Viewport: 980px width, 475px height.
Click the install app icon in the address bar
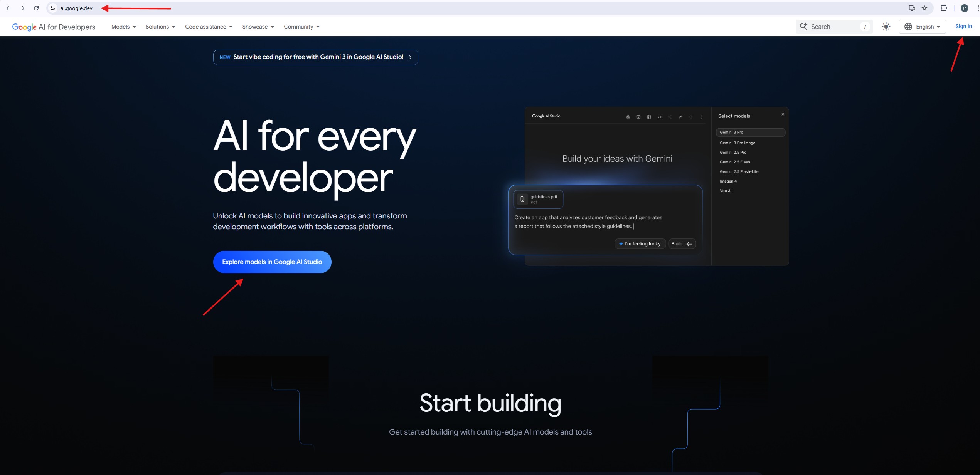pos(912,8)
